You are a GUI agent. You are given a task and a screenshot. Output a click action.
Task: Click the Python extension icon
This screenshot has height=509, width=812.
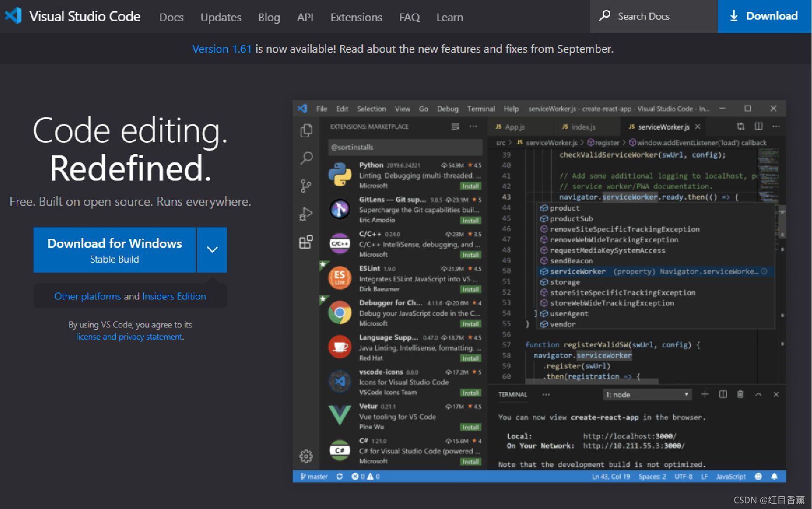340,175
